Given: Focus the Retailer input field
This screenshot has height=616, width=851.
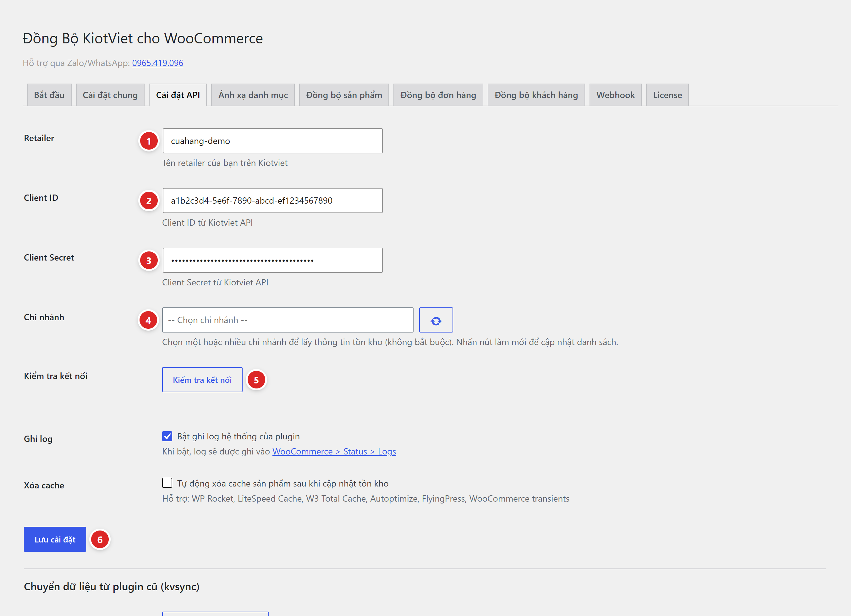Looking at the screenshot, I should click(273, 141).
